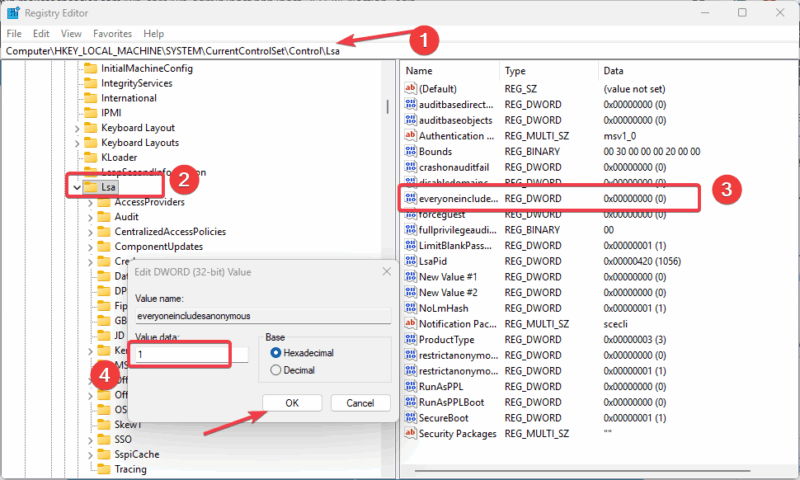
Task: Open the Favorites menu
Action: point(112,34)
